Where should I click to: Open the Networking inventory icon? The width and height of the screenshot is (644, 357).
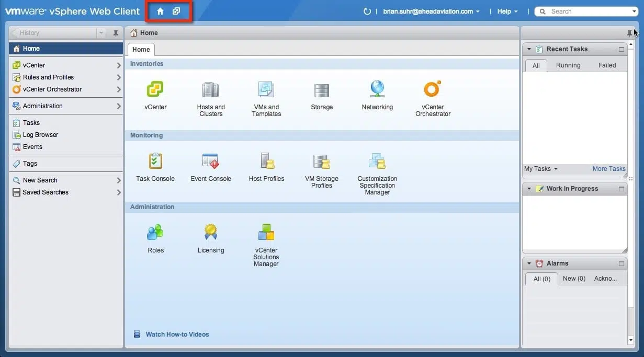tap(377, 90)
